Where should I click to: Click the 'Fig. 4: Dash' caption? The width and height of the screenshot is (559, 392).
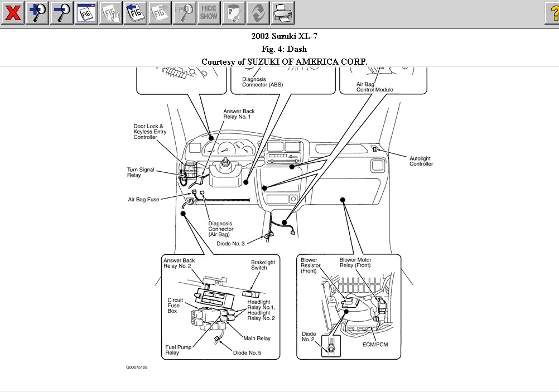point(284,49)
